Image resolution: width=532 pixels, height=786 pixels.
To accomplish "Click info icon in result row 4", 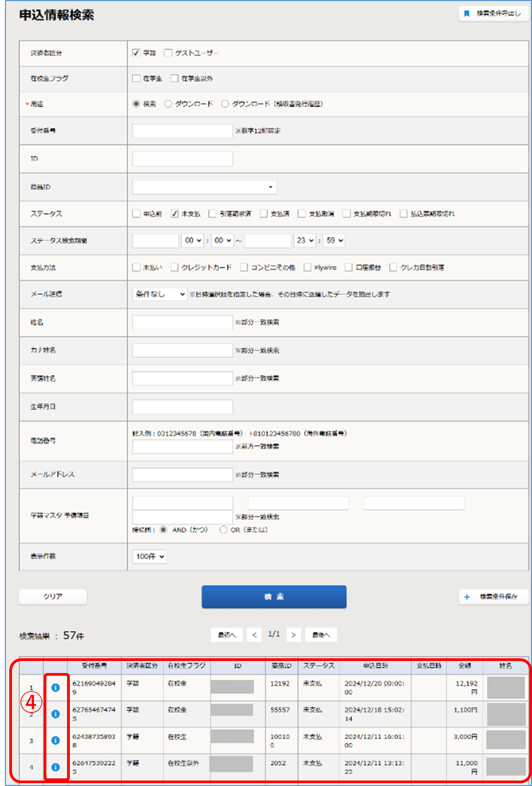I will point(55,767).
